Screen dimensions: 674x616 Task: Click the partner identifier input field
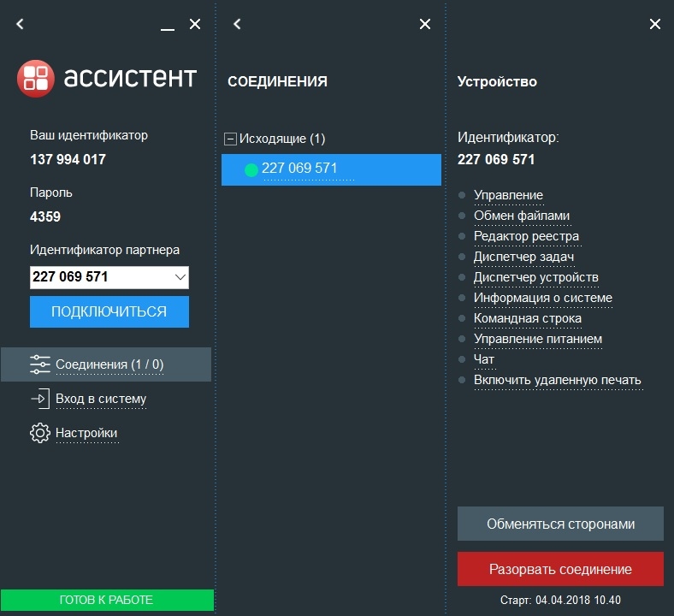(x=101, y=277)
